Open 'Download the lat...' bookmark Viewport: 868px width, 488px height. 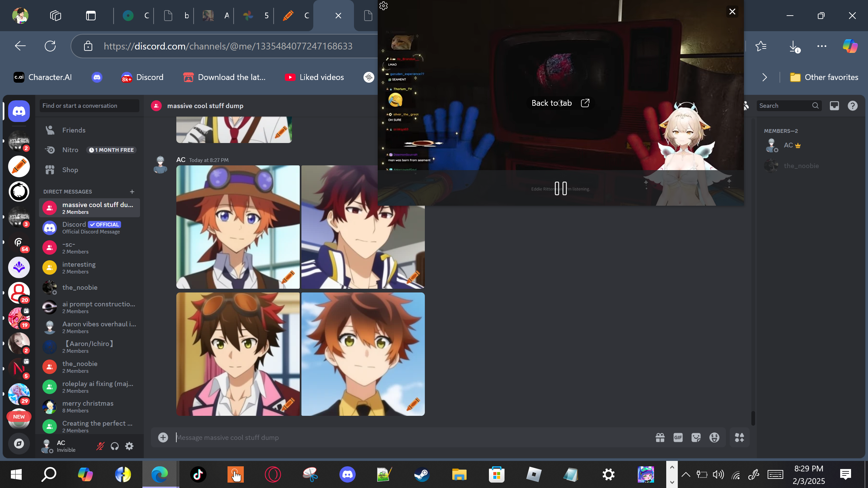(224, 77)
